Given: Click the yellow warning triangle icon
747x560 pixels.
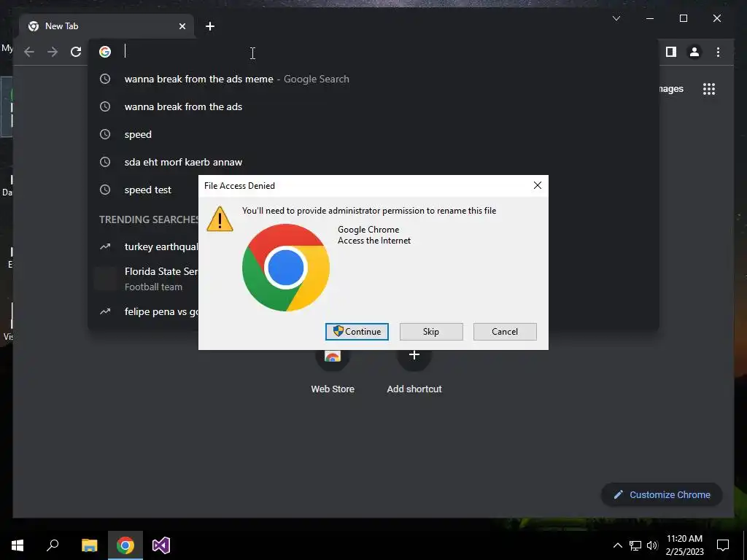Looking at the screenshot, I should 220,219.
